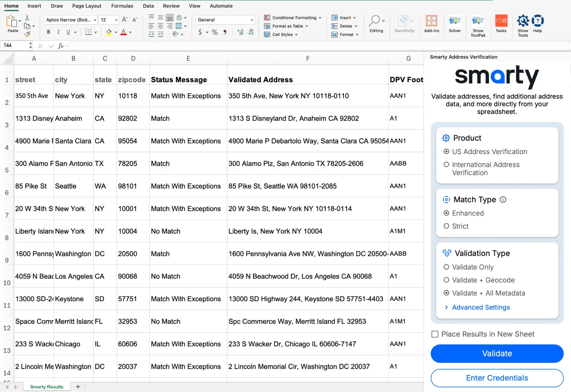Image resolution: width=571 pixels, height=392 pixels.
Task: Apply the red font color
Action: point(123,32)
